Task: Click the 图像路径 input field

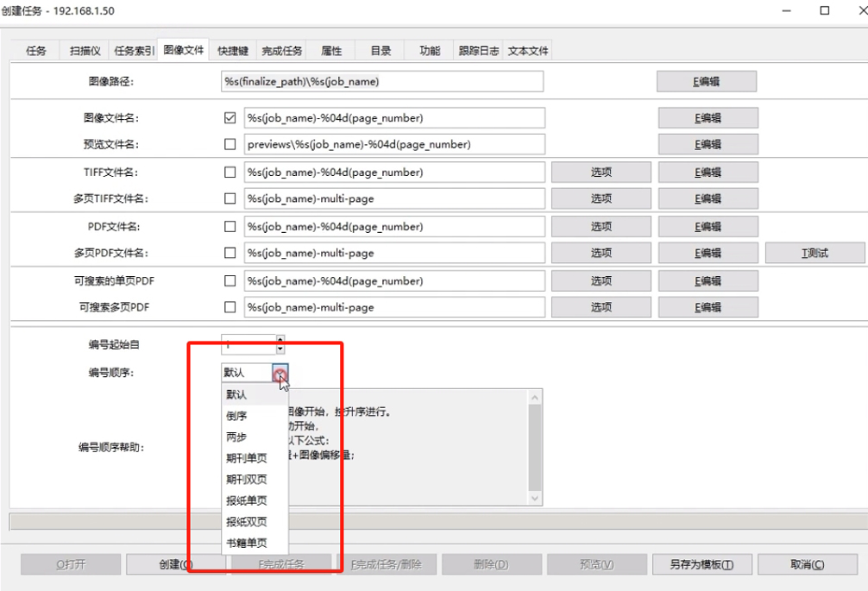Action: coord(382,81)
